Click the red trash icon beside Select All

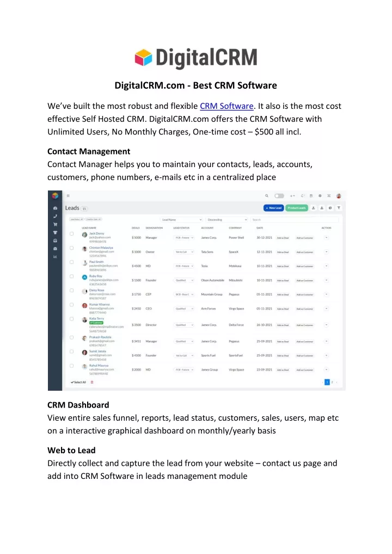[x=92, y=382]
